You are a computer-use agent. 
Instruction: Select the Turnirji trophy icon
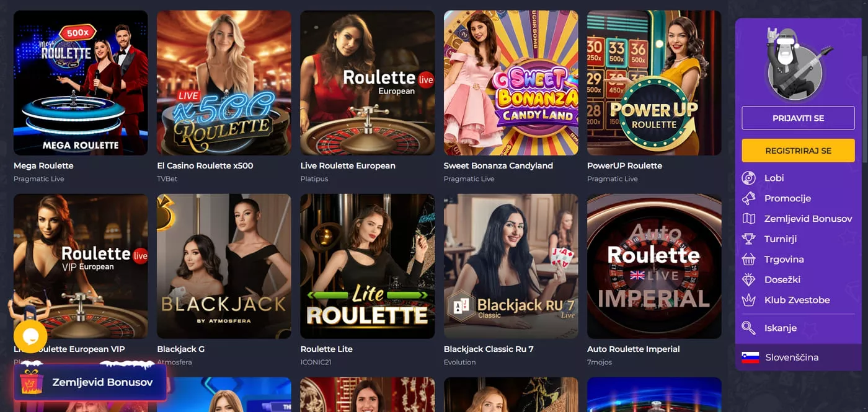pyautogui.click(x=749, y=239)
